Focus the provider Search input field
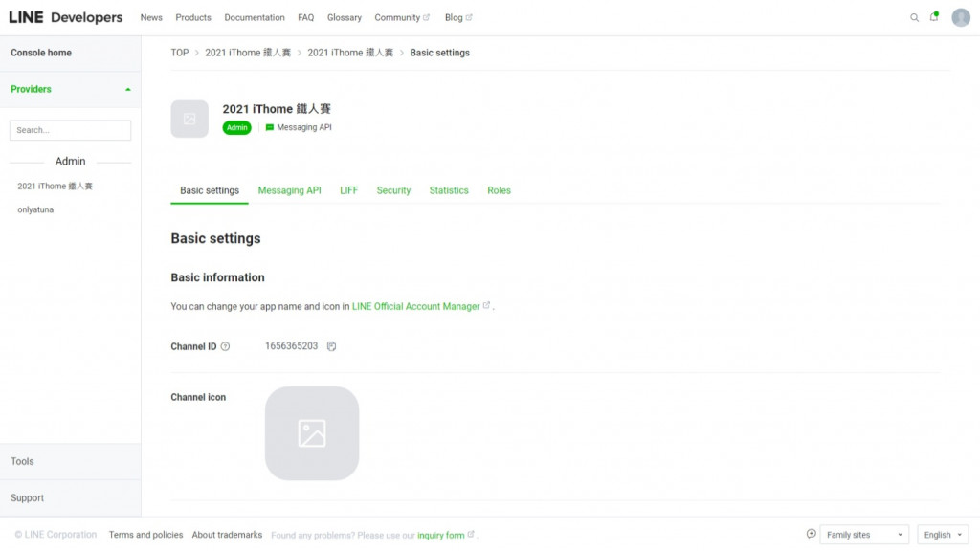This screenshot has height=551, width=980. 70,130
